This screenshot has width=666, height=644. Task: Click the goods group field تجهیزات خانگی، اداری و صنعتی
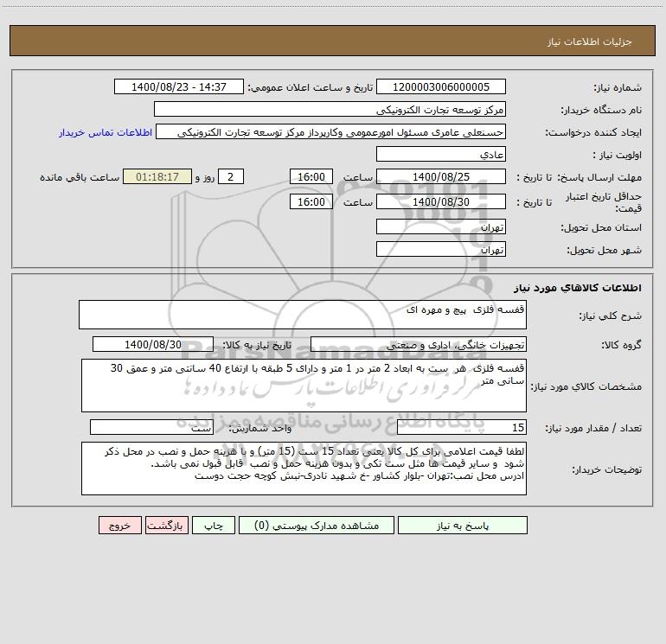tap(419, 344)
